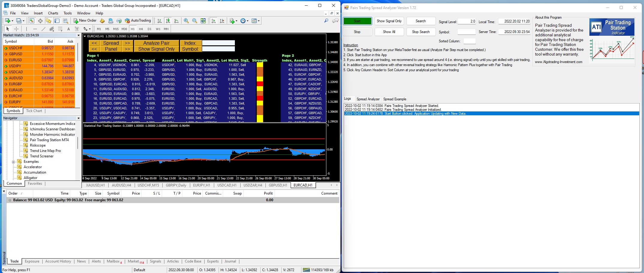Switch timeframe to M1

click(x=99, y=29)
